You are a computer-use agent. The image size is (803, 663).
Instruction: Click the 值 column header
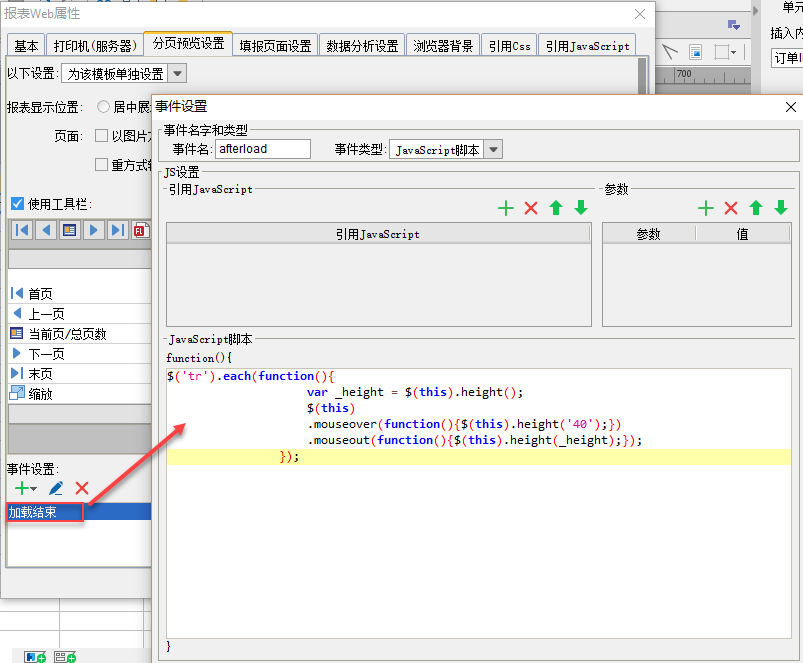click(743, 234)
